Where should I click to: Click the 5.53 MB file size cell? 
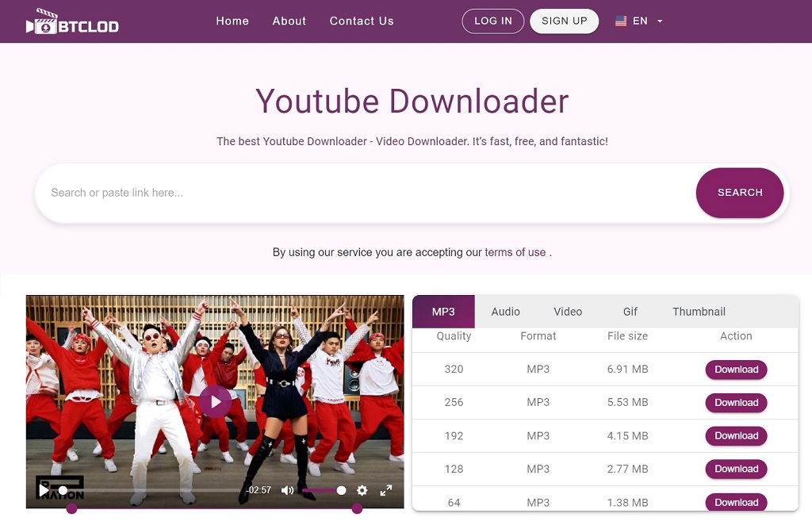tap(628, 402)
